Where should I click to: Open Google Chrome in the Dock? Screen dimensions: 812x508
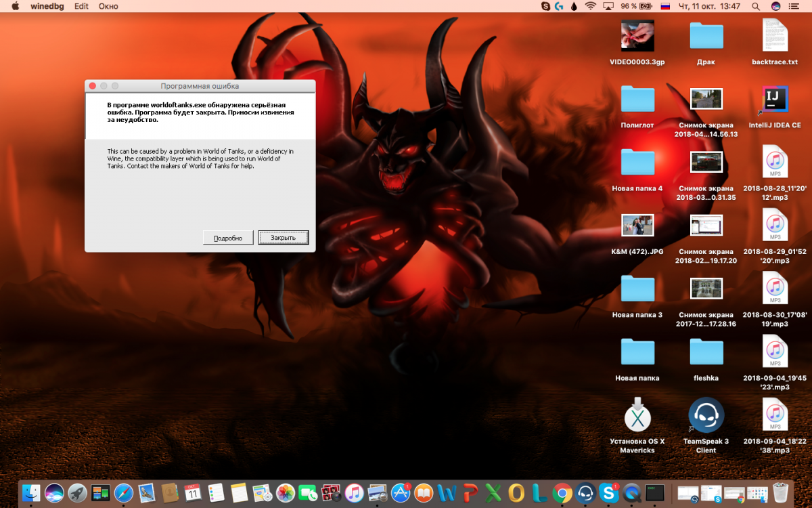[562, 492]
